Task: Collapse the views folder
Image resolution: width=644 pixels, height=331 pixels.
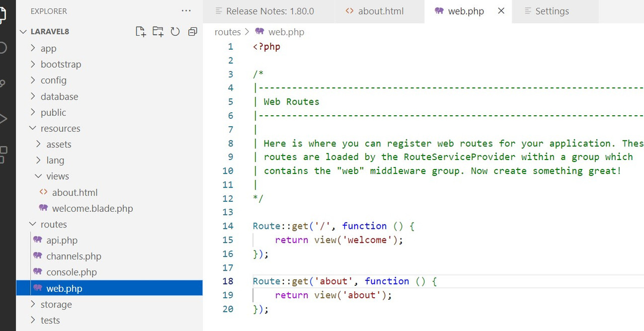Action: coord(39,176)
